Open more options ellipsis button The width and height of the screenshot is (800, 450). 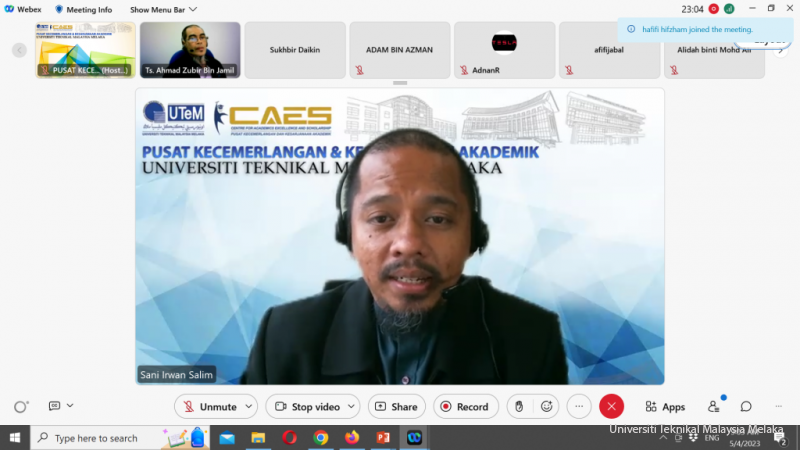click(x=579, y=407)
